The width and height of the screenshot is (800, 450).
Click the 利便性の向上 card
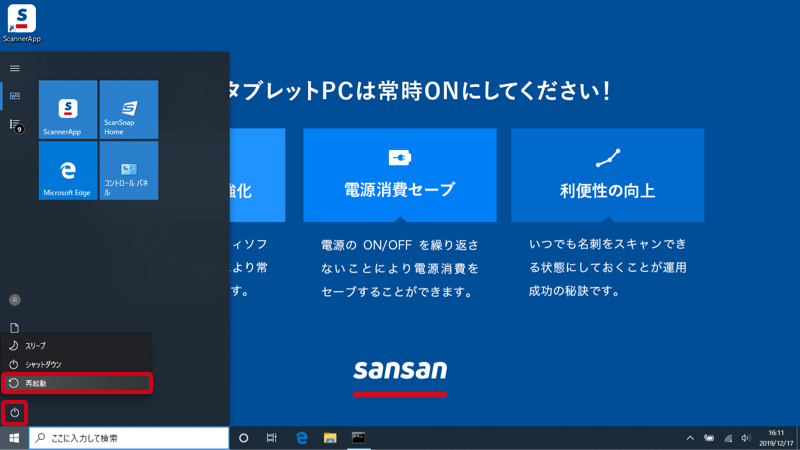[608, 175]
